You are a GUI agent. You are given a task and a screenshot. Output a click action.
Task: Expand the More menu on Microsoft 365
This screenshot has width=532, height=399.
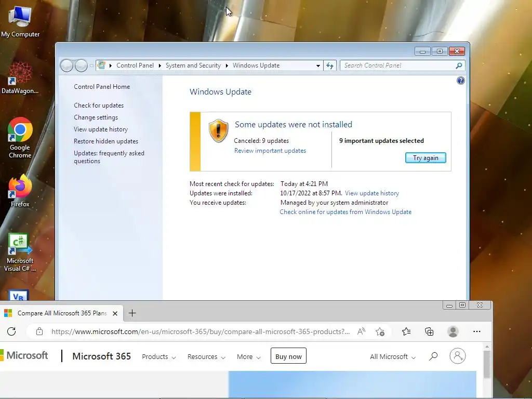coord(249,356)
